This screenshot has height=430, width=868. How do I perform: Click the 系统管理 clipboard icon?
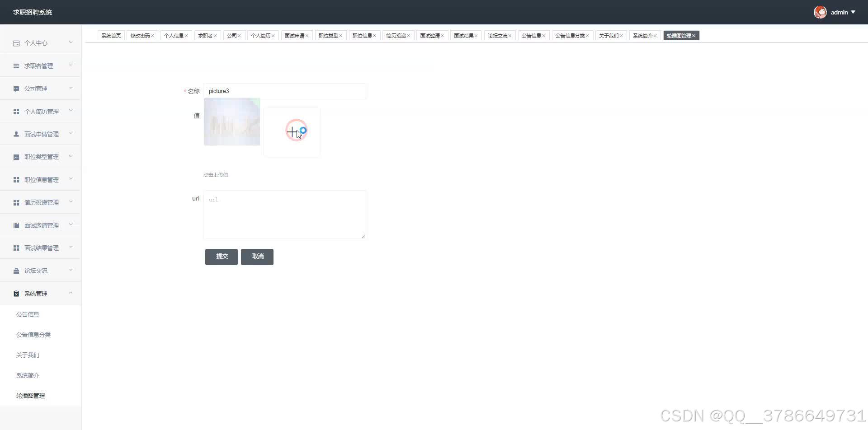click(16, 294)
